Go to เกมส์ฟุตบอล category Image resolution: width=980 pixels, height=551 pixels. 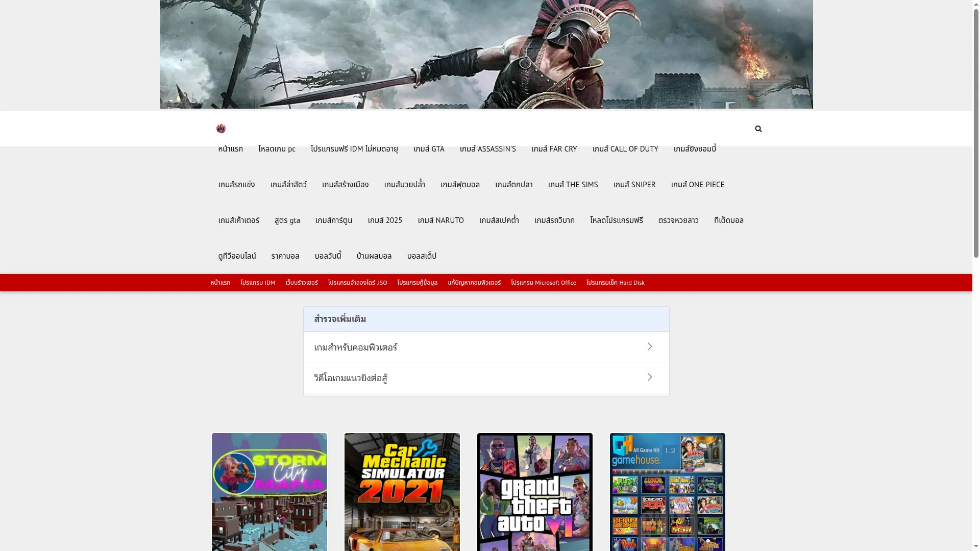[460, 185]
